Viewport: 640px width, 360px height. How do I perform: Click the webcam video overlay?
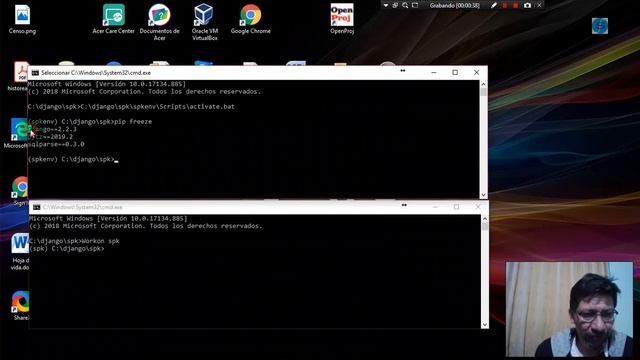[569, 309]
